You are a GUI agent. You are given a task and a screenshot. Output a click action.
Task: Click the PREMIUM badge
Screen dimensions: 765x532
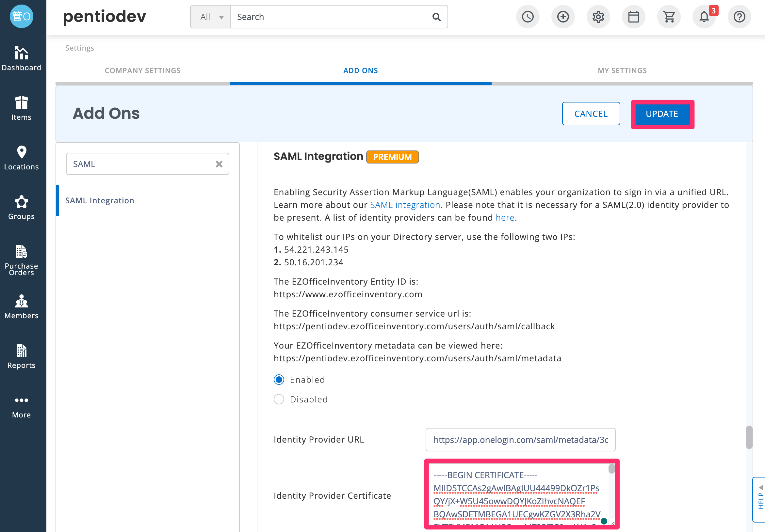[x=393, y=157]
